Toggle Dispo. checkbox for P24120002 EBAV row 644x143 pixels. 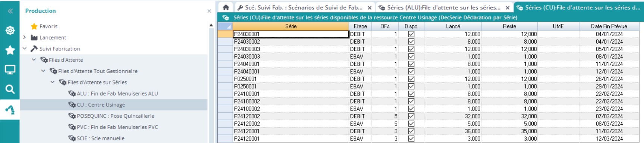click(x=411, y=124)
